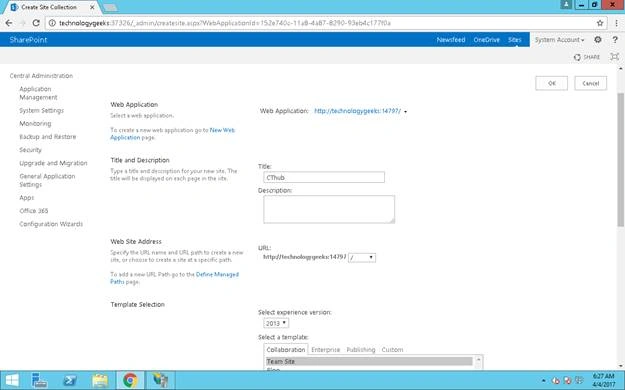This screenshot has height=390, width=625.
Task: Select Team Site template
Action: click(x=369, y=361)
